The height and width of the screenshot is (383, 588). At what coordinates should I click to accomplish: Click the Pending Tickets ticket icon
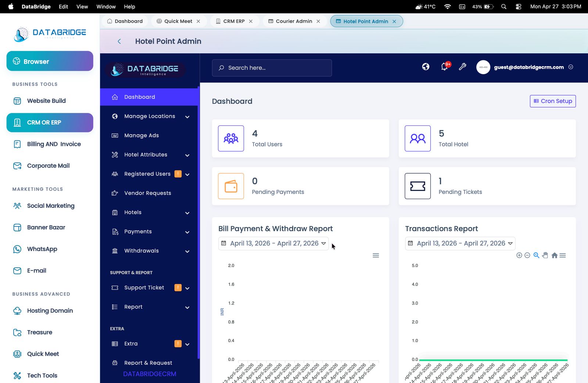(417, 186)
